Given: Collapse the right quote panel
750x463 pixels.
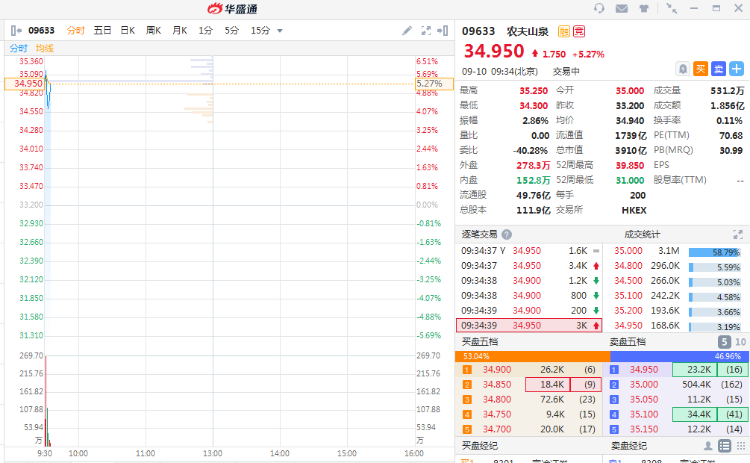Looking at the screenshot, I should pos(444,31).
